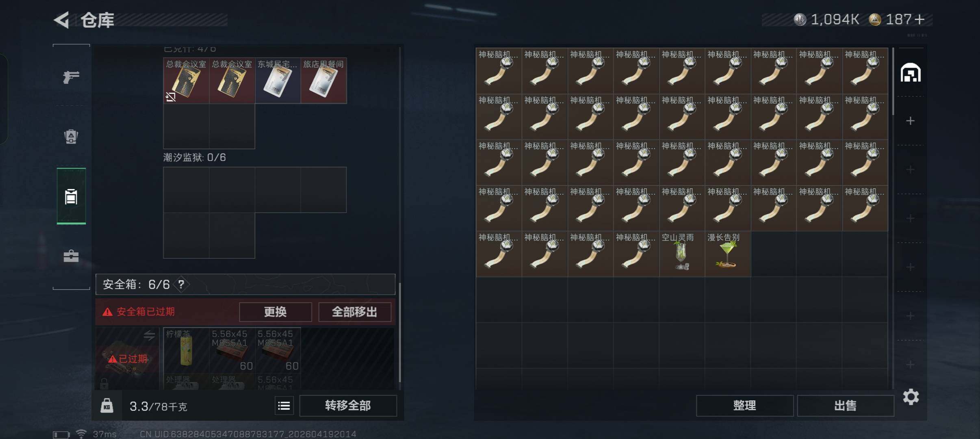The image size is (980, 439).
Task: Open the weapons tab with pistol icon
Action: coord(71,76)
